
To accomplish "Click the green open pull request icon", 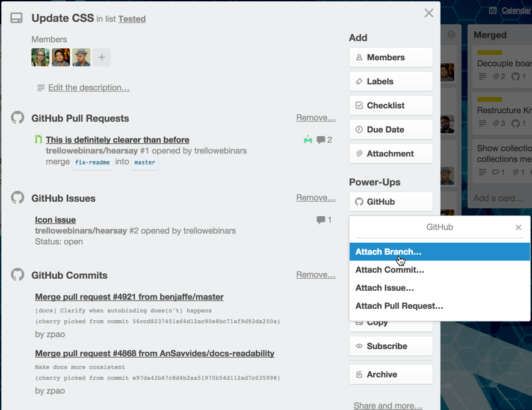I will click(37, 139).
